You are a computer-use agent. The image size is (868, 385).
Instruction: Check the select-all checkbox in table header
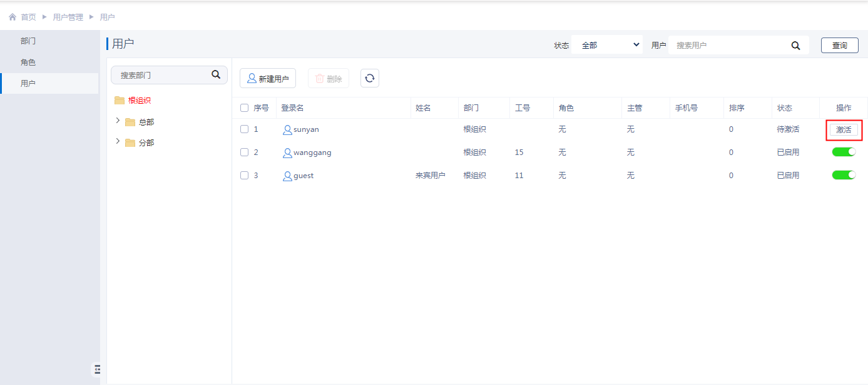245,108
